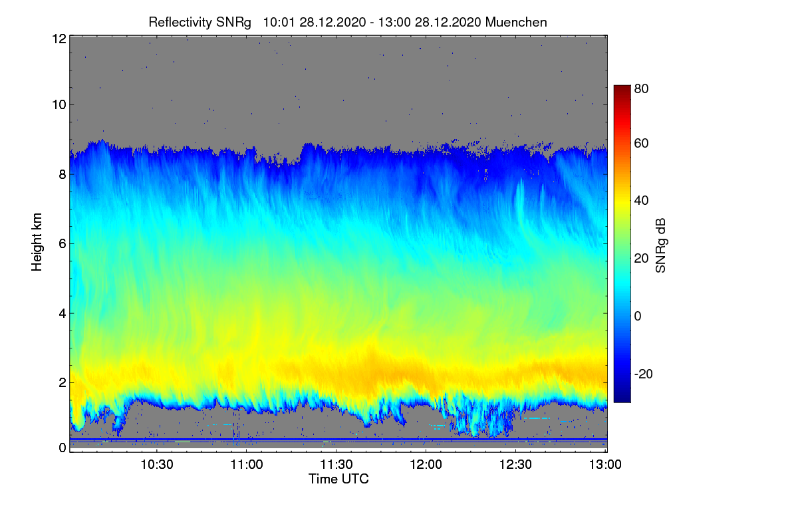Click the SNRg colorbar gradient
This screenshot has height=532, width=798.
pos(622,243)
